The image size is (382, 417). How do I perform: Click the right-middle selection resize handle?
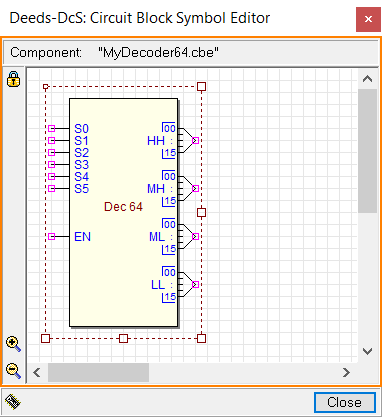click(x=201, y=212)
